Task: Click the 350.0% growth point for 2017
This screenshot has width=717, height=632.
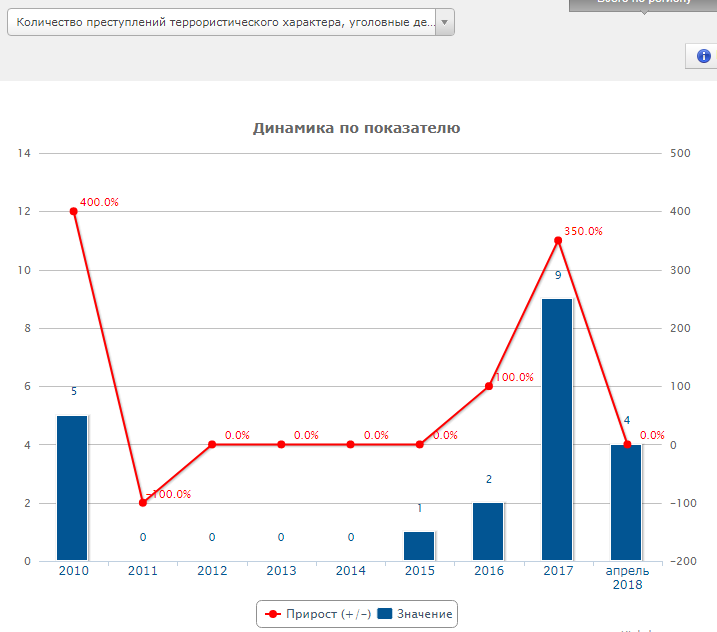Action: [558, 240]
